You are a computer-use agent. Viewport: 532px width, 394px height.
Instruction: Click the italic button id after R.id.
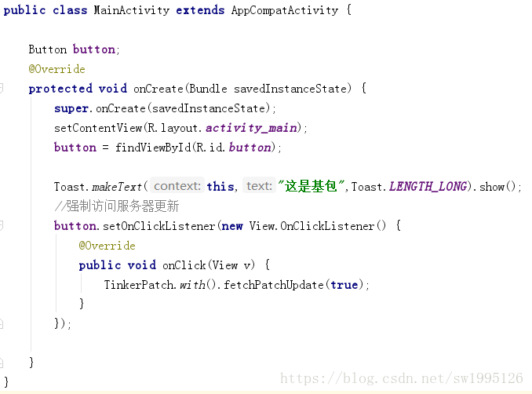[250, 148]
